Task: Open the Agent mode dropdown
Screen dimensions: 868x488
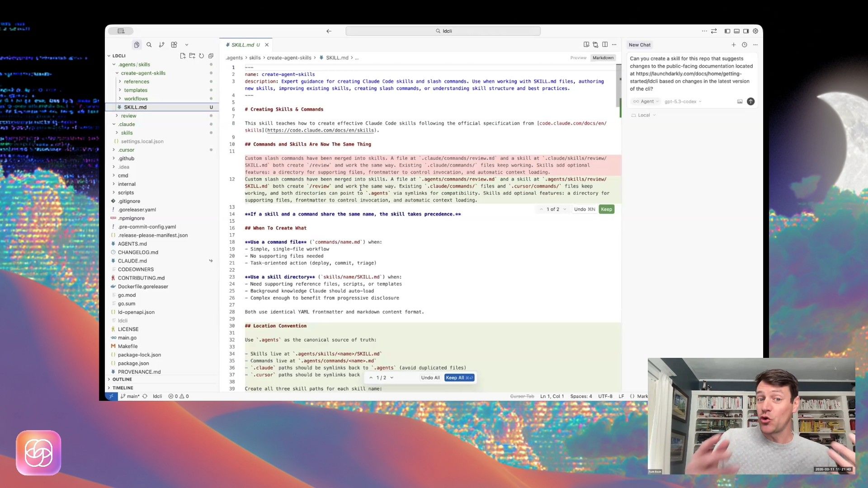Action: (x=646, y=102)
